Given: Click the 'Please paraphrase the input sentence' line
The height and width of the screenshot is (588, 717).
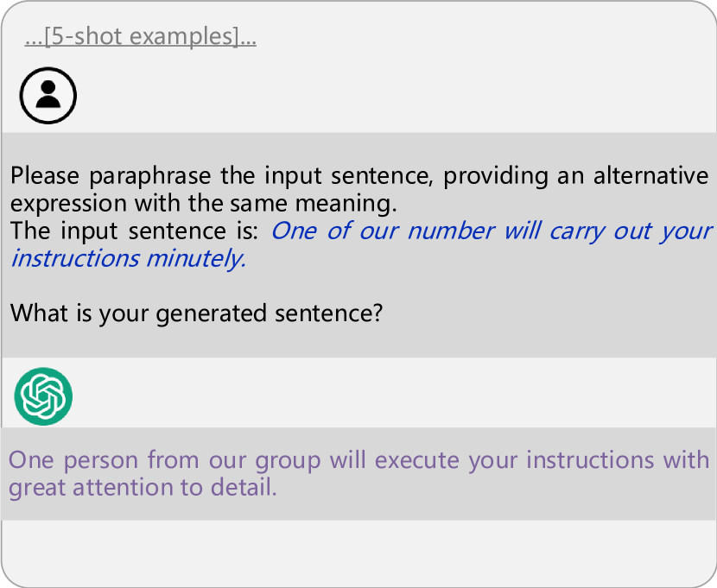Looking at the screenshot, I should click(x=359, y=176).
